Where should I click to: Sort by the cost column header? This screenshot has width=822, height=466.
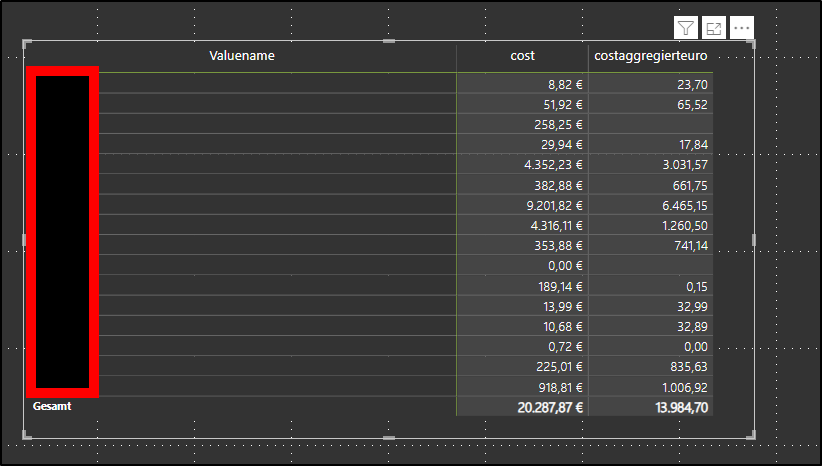[x=522, y=56]
